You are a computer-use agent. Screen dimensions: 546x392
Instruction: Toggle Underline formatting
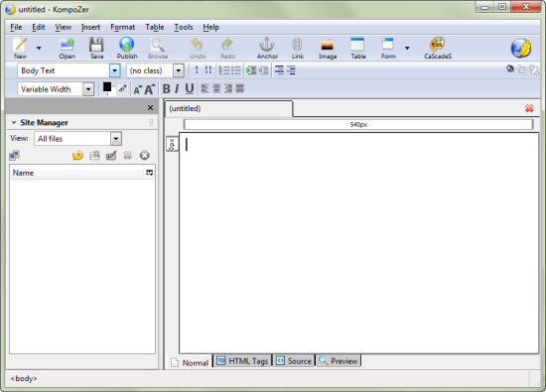click(190, 89)
